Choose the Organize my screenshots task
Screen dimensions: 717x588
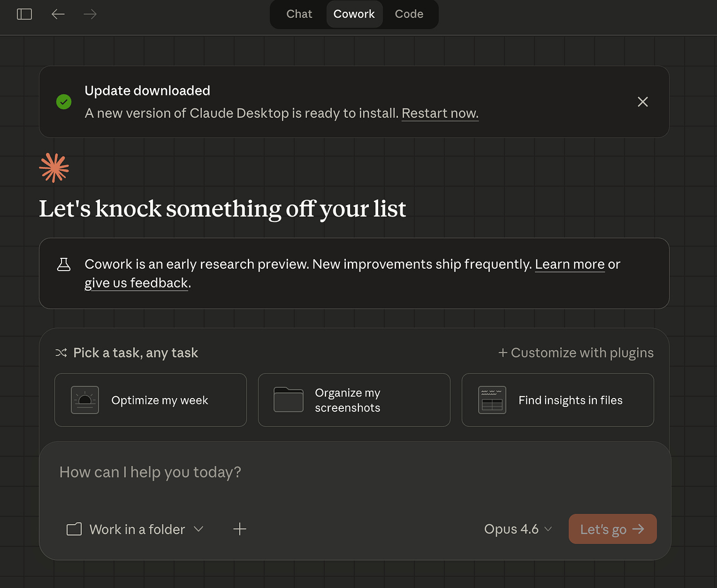point(354,400)
